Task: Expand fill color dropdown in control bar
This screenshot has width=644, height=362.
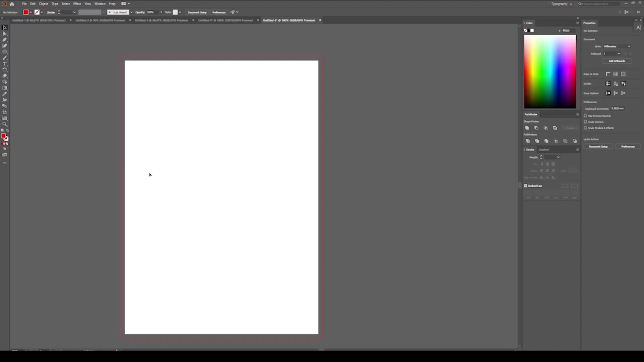Action: coord(31,12)
